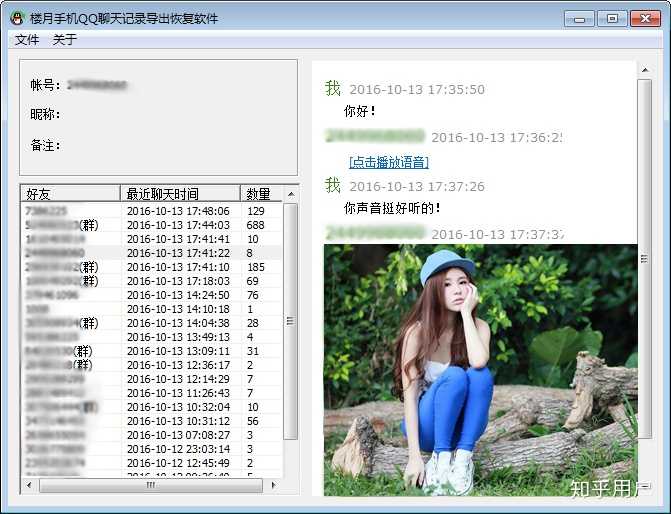Screen dimensions: 671x514
Task: Click the friend list scroll up arrow
Action: pos(291,195)
